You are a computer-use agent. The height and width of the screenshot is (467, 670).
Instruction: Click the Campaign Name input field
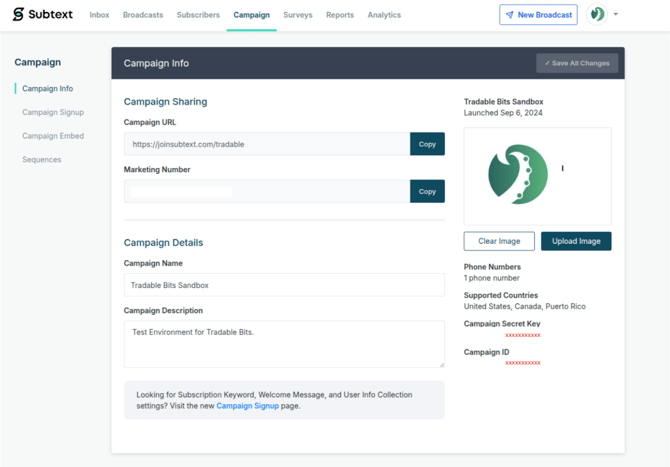click(284, 285)
